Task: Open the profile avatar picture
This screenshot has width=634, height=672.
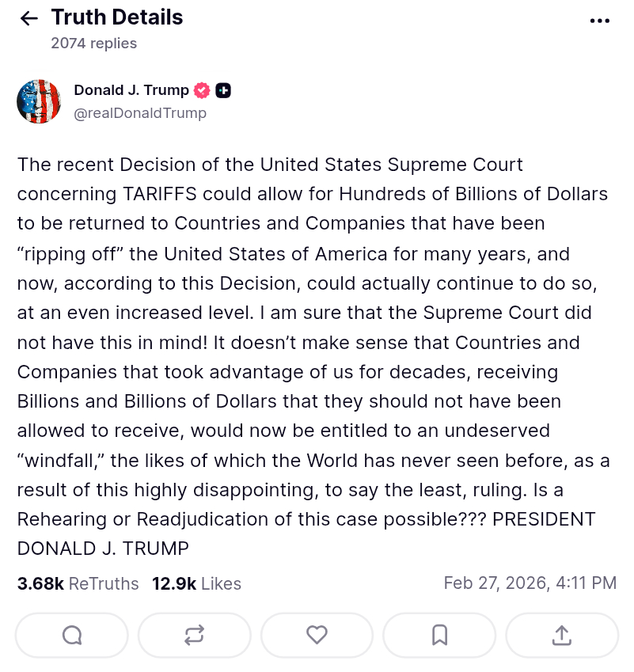Action: click(39, 101)
